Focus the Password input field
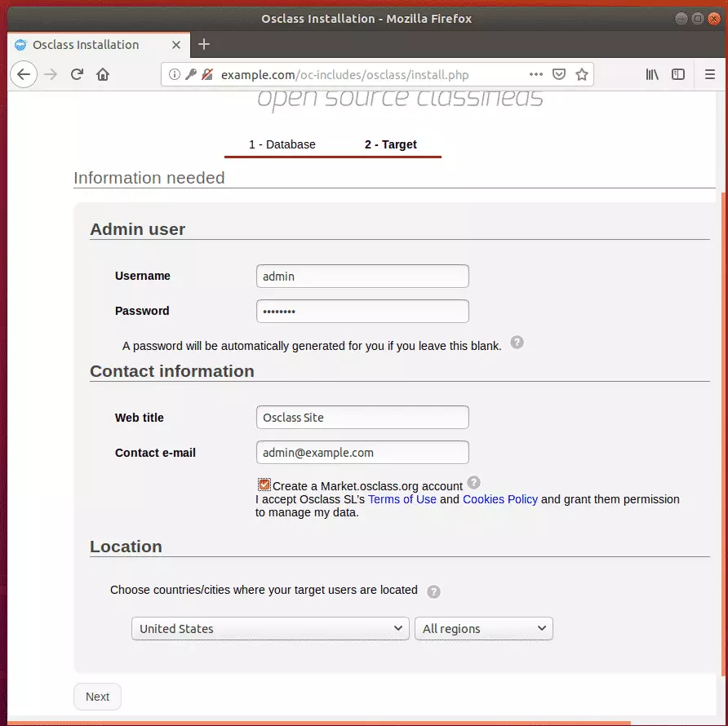728x726 pixels. (362, 311)
